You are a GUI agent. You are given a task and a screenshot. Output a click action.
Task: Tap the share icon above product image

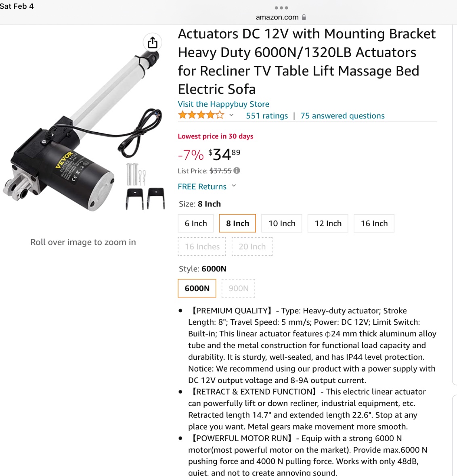coord(153,42)
